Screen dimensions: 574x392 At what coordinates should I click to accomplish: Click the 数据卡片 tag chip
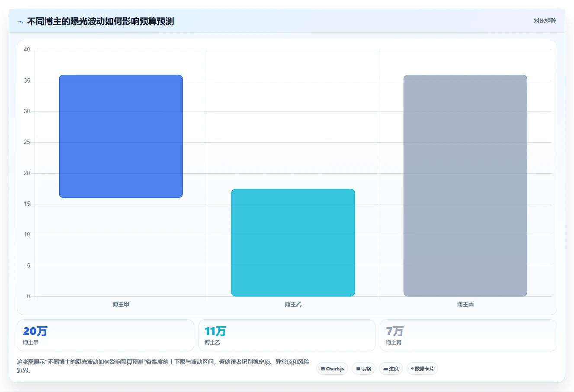[x=422, y=369]
